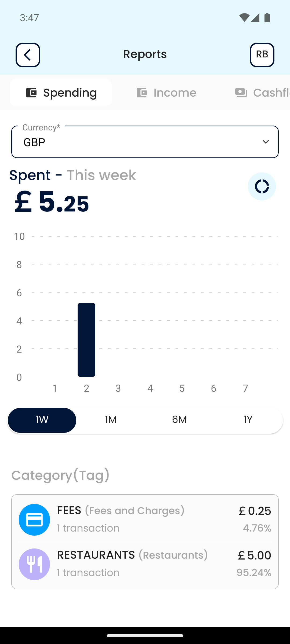Expand currency list via chevron arrow
290x644 pixels.
(x=266, y=142)
